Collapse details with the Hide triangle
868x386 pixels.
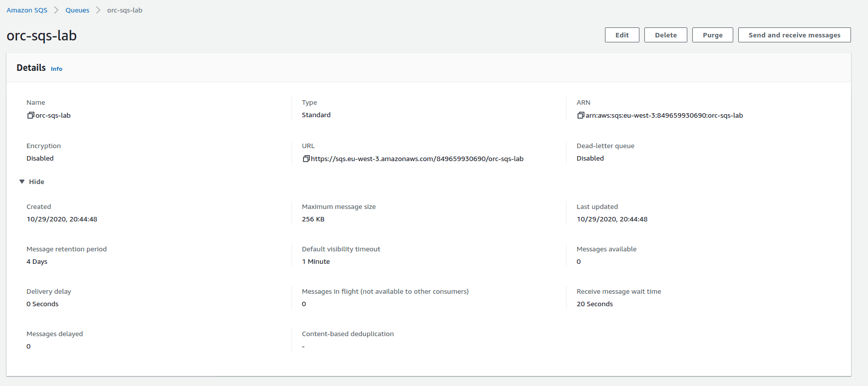click(22, 182)
